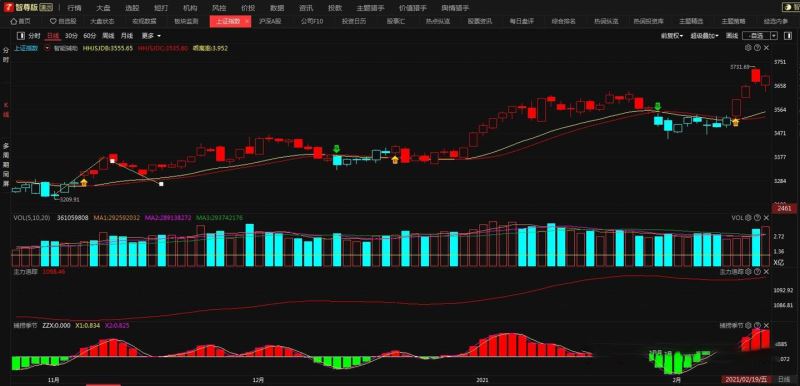Open VOL panel settings gear icon
Viewport: 800px width, 386px height.
[748, 217]
